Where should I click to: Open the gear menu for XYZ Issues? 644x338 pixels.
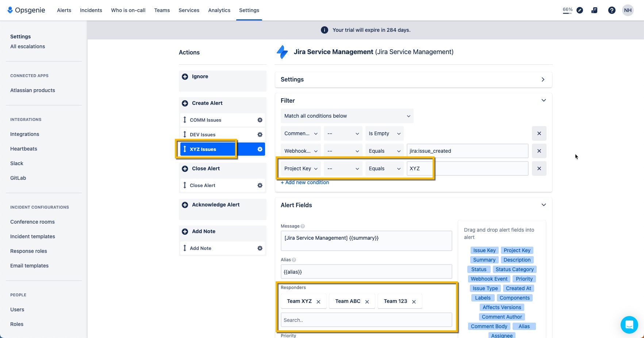[x=260, y=149]
